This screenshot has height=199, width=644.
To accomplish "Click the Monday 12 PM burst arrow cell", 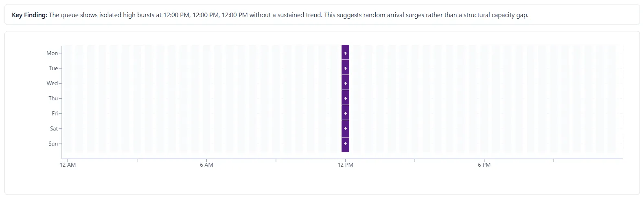I will click(345, 53).
